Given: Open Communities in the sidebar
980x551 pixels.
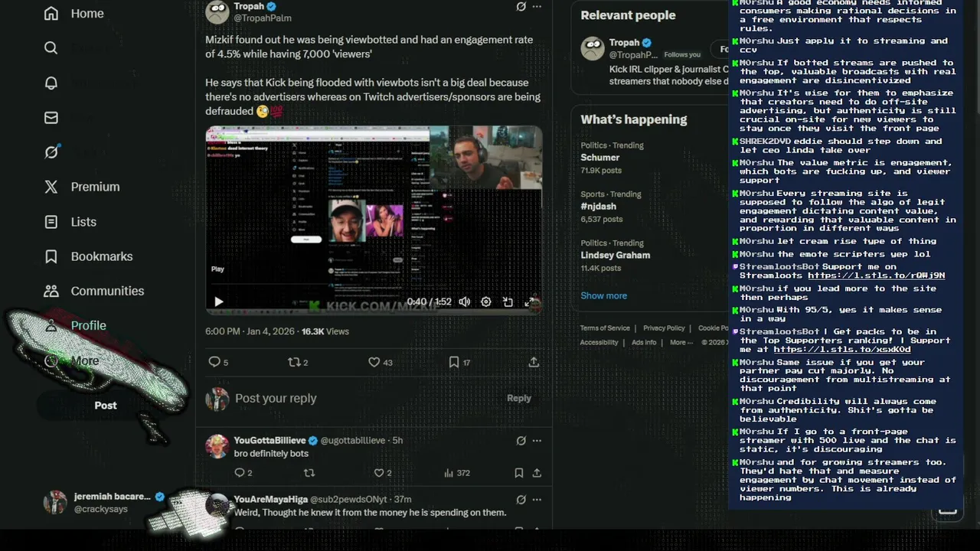Looking at the screenshot, I should [94, 291].
